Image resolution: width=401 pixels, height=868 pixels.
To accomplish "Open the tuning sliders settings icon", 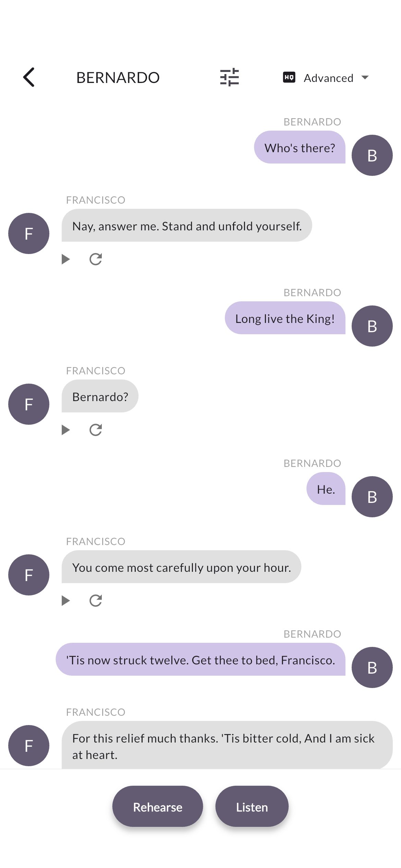I will [x=229, y=77].
